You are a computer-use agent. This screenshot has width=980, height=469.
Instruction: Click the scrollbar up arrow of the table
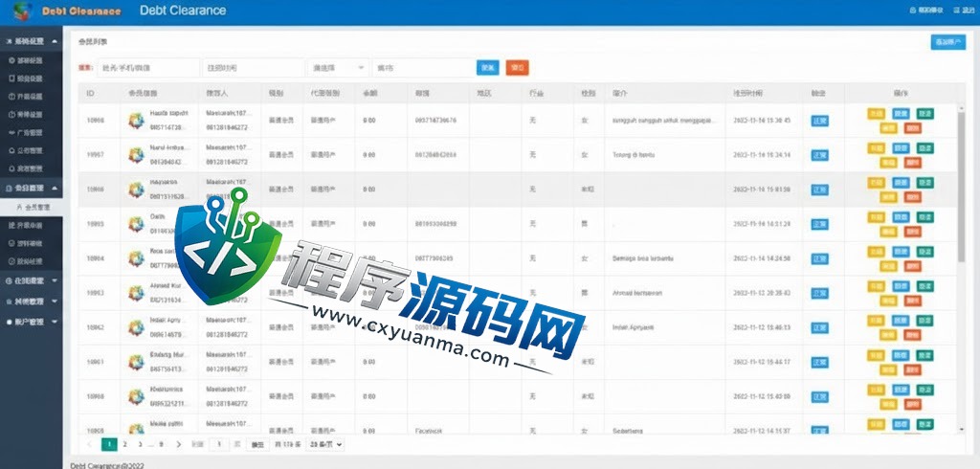pos(961,109)
